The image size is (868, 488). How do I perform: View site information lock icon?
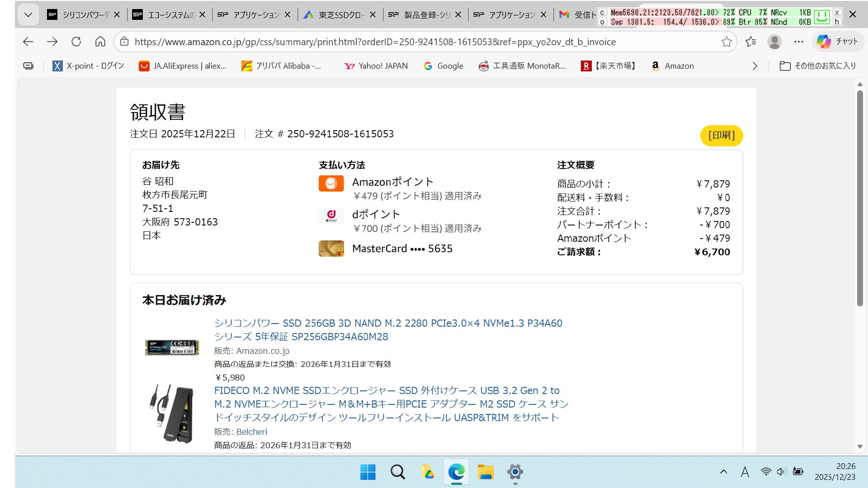pos(124,42)
